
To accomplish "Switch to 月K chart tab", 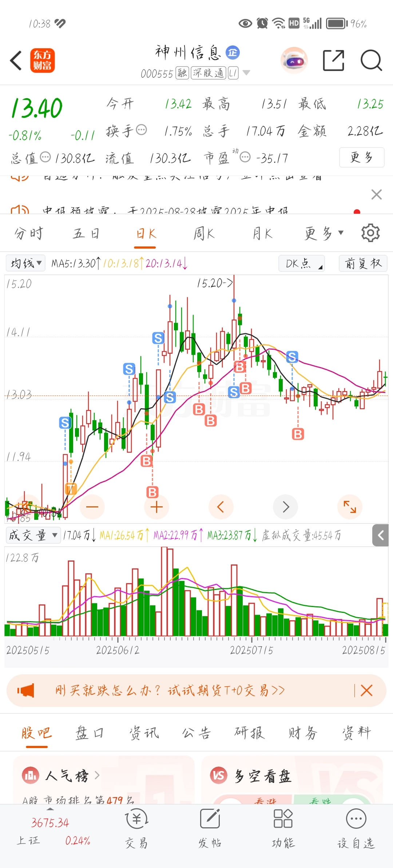I will (262, 233).
